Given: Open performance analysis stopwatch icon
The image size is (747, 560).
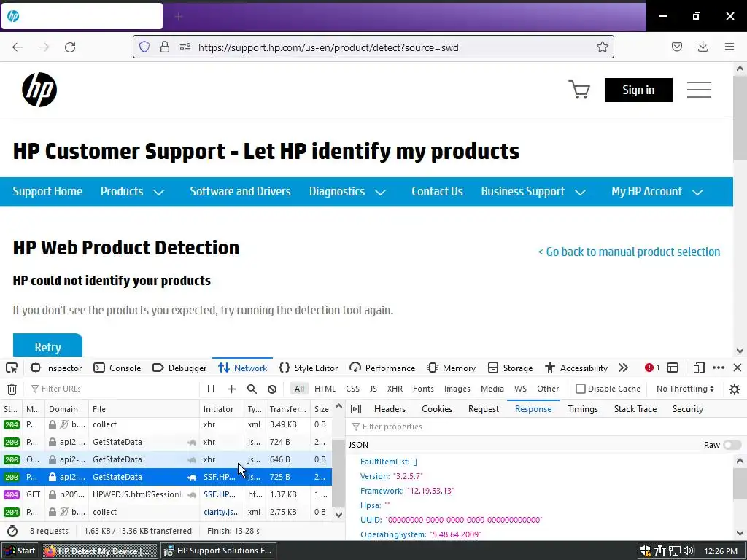Looking at the screenshot, I should point(12,531).
